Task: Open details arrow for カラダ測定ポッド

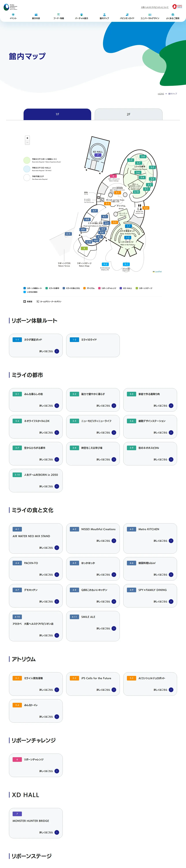Action: (57, 351)
